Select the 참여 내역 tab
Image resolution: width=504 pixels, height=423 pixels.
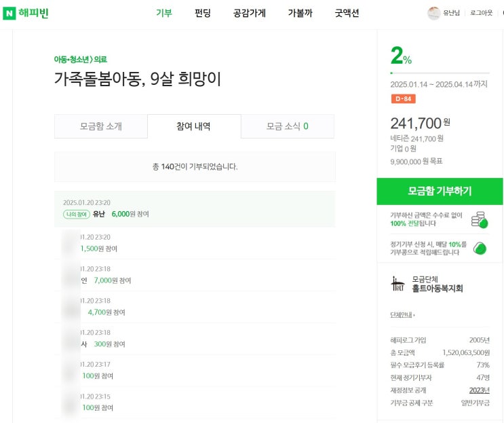point(193,126)
